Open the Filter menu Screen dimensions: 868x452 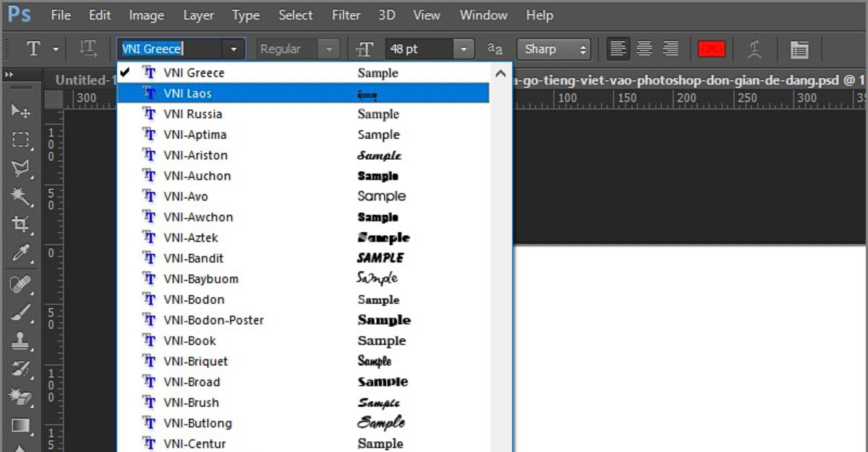(x=346, y=14)
